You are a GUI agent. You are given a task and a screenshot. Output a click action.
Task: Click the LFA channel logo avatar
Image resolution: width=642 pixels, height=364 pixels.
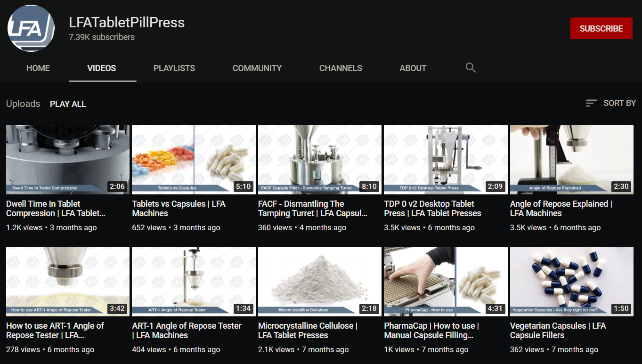point(31,28)
